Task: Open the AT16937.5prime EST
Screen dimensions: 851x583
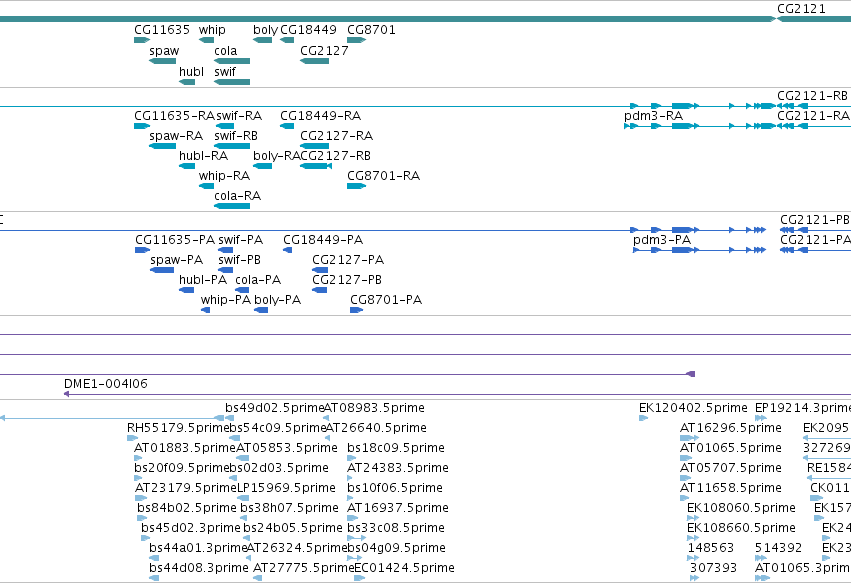Action: coord(352,518)
